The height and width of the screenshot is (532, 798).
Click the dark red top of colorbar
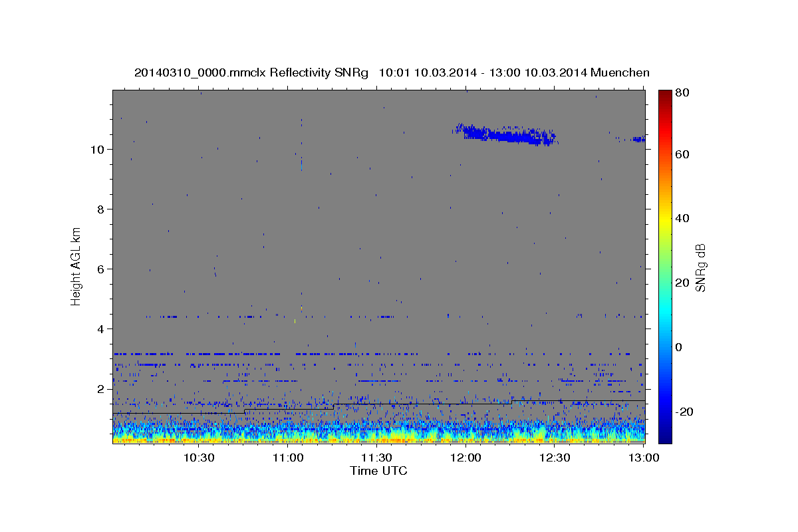coord(665,95)
